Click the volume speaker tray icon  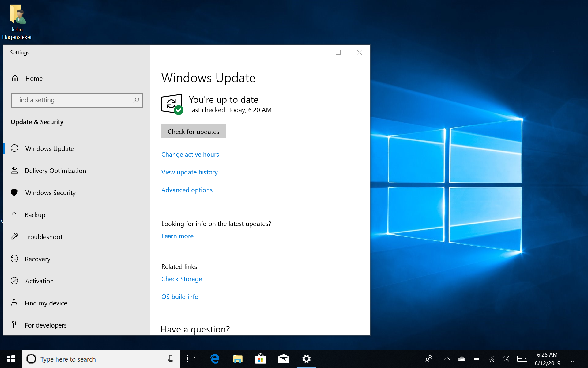pos(506,359)
